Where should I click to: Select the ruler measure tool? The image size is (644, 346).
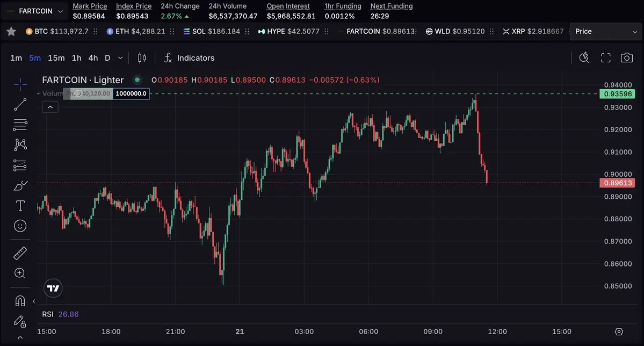pyautogui.click(x=20, y=253)
